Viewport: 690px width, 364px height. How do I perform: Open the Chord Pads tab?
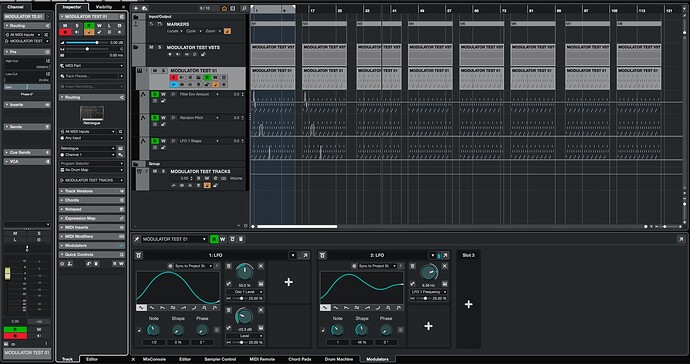point(300,359)
